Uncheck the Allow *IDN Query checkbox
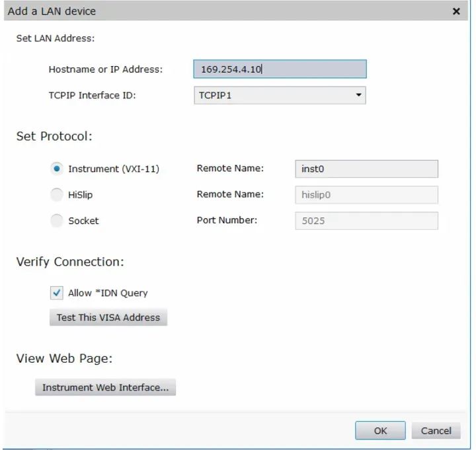Screen dimensions: 476x450 [x=57, y=293]
